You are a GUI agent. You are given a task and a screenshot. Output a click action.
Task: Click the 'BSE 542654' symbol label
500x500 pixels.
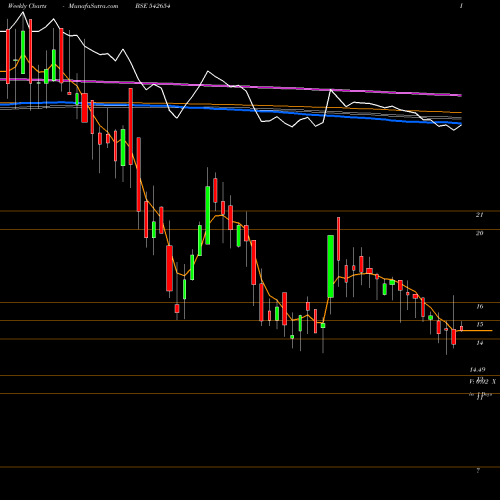(x=153, y=6)
